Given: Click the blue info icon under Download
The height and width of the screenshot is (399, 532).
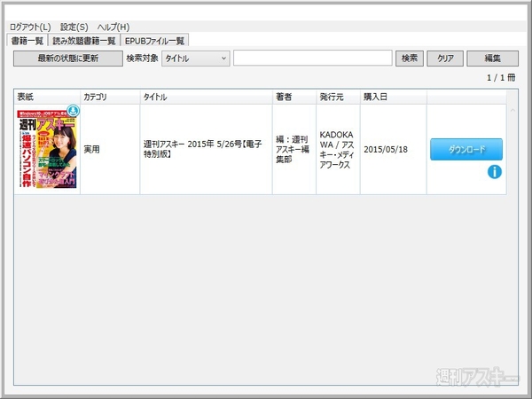Looking at the screenshot, I should coord(495,172).
